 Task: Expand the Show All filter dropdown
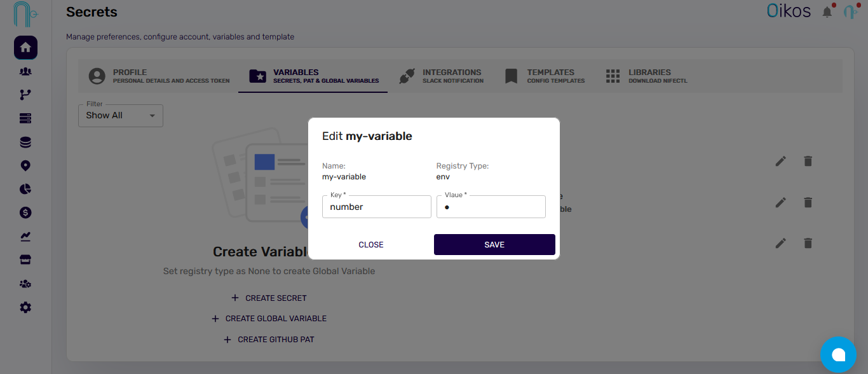tap(120, 115)
